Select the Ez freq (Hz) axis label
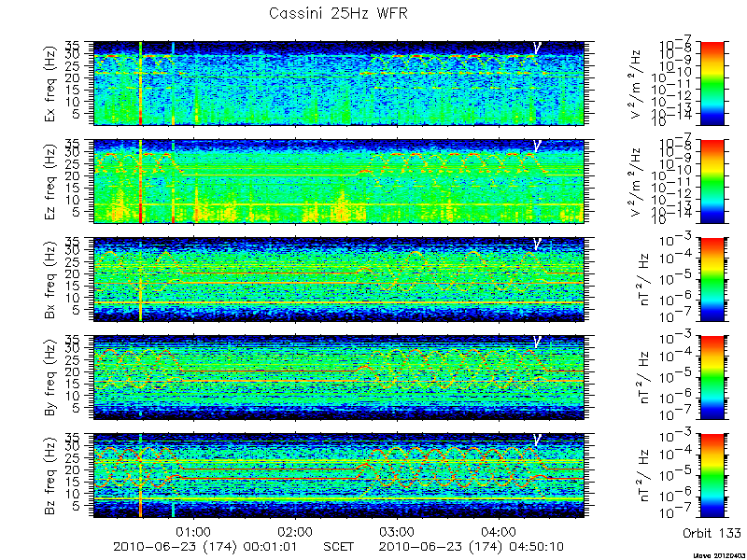This screenshot has width=747, height=560. pos(51,183)
